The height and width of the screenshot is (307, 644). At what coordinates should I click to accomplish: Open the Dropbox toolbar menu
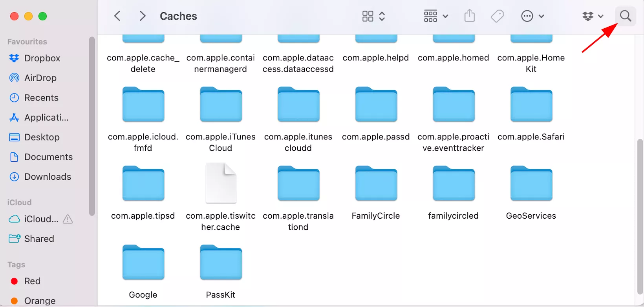click(592, 16)
